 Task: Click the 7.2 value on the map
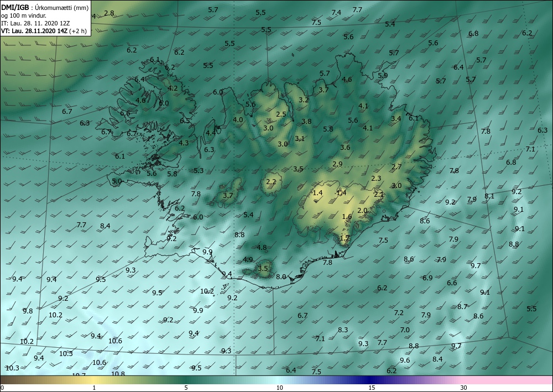(x=399, y=313)
